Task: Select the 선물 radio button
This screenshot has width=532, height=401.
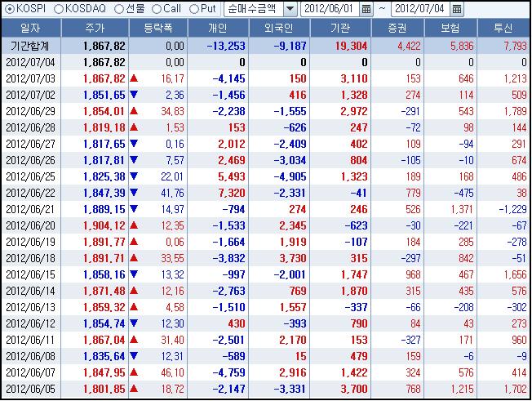Action: pos(119,9)
